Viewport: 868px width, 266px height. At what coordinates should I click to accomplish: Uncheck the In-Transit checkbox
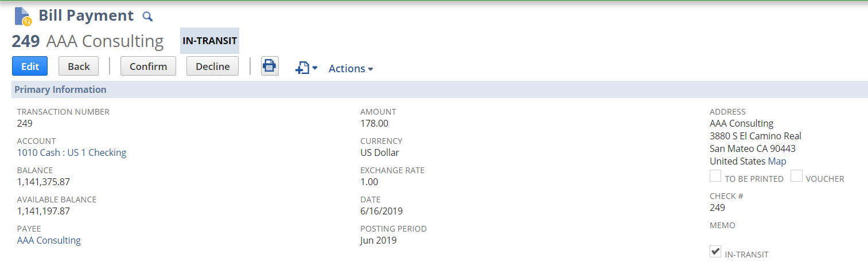click(715, 251)
